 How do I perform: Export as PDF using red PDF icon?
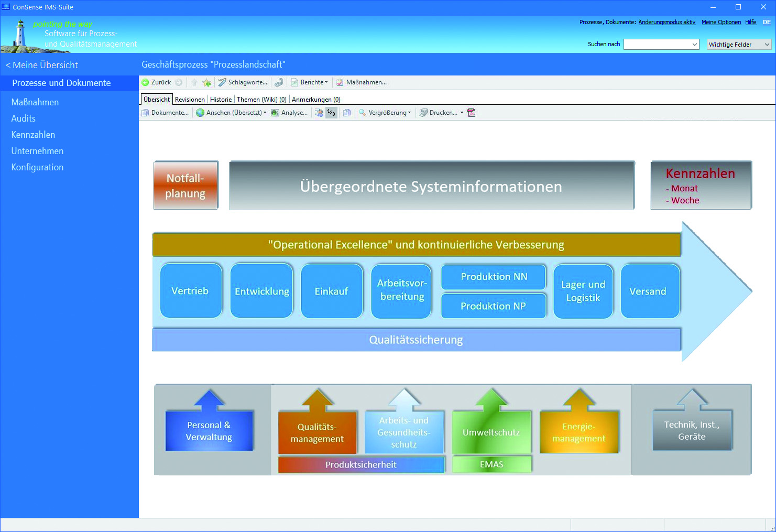[471, 113]
